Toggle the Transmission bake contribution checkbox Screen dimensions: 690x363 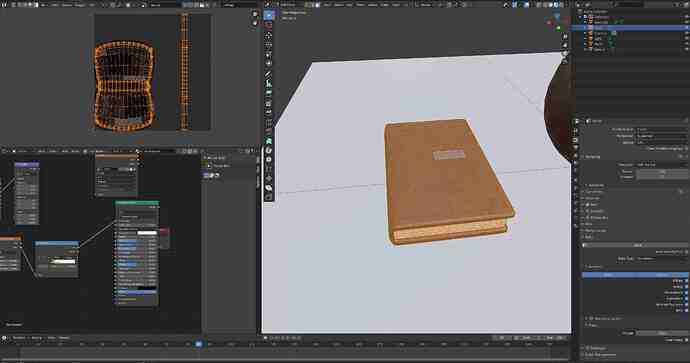tap(686, 293)
